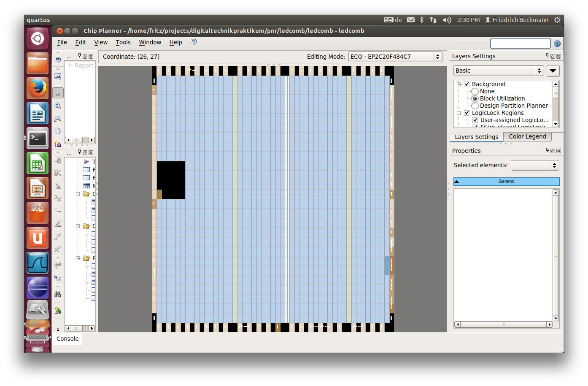
Task: Open the Tools menu
Action: (123, 42)
